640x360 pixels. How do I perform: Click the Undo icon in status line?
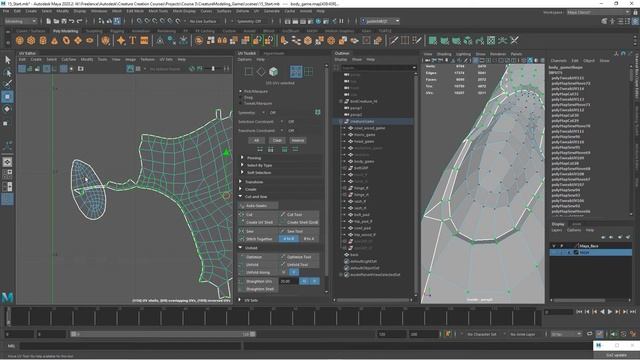(x=72, y=21)
